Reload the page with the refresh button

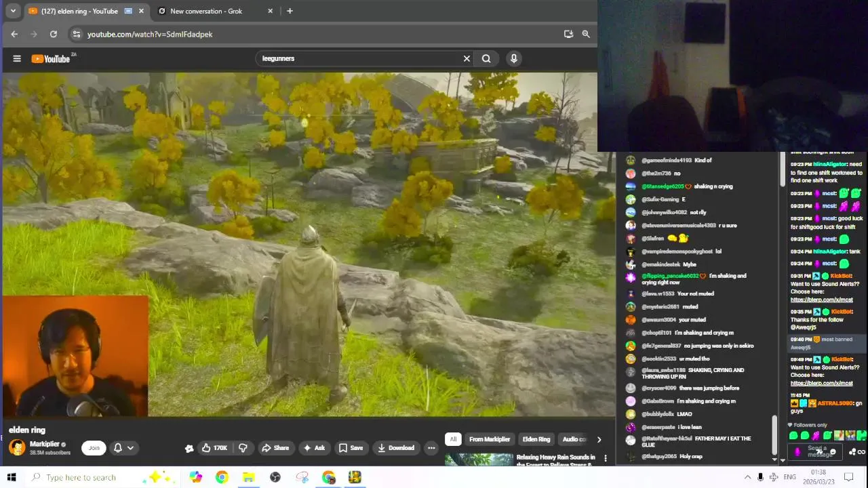click(54, 34)
